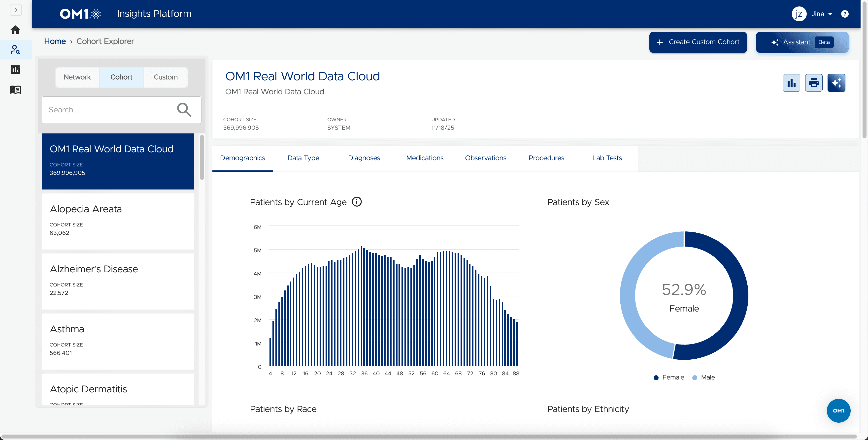
Task: Open the OM1 chat bubble
Action: click(838, 411)
